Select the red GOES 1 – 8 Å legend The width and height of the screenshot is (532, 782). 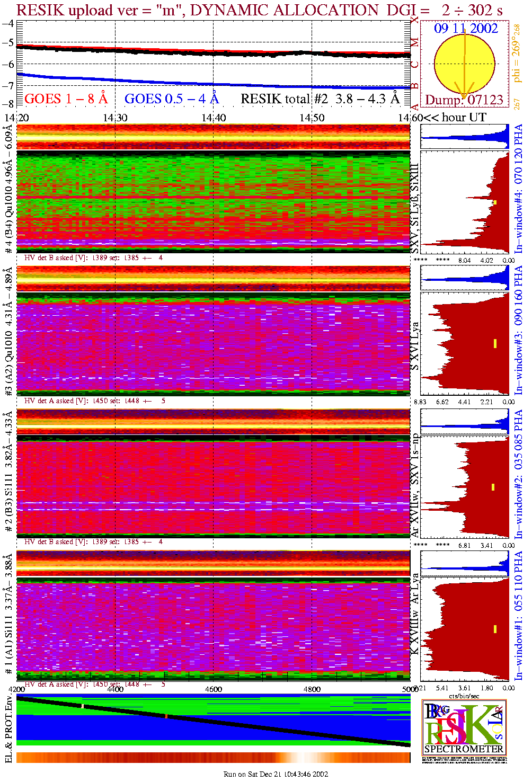pyautogui.click(x=66, y=99)
